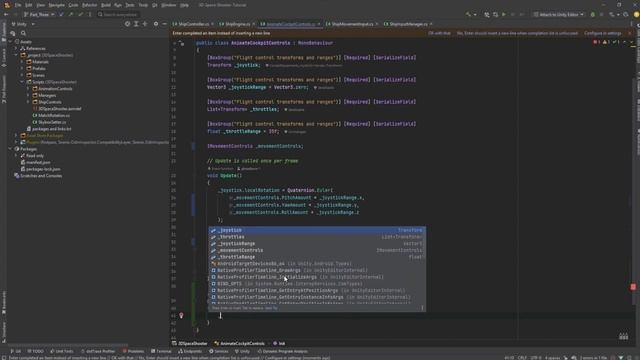Select SkyboxSetter.cs file
This screenshot has height=360, width=640.
tap(52, 122)
